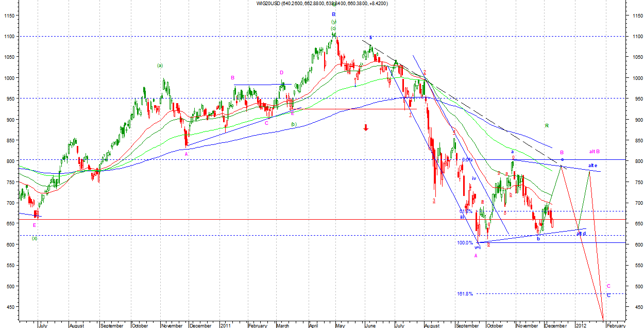The image size is (644, 328).
Task: Select the August 2011 time axis label
Action: tap(432, 325)
